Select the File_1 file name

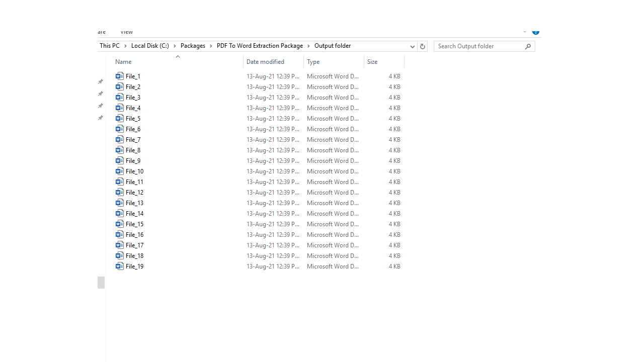point(133,76)
